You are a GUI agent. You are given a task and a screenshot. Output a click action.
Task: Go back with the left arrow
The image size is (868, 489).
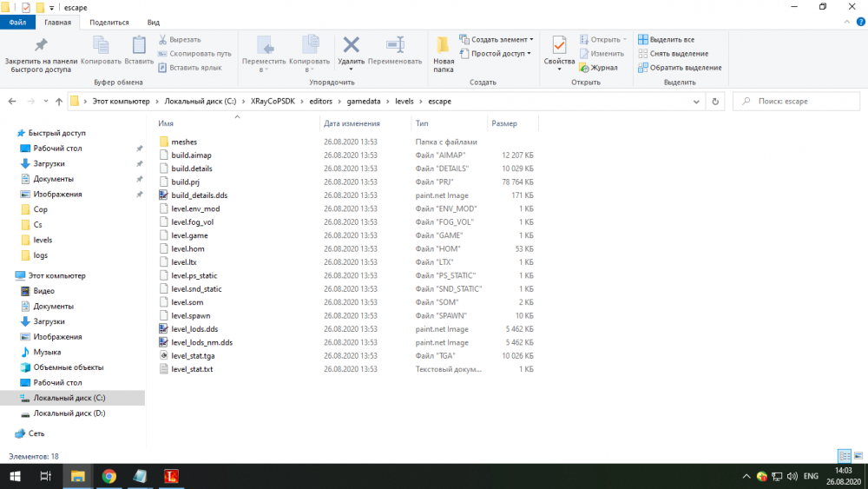pos(12,102)
